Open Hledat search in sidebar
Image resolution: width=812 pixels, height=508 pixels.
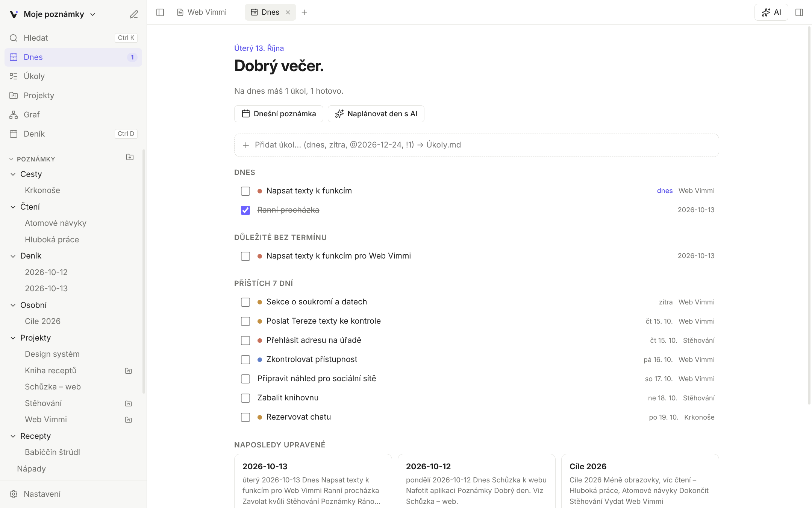[x=73, y=38]
